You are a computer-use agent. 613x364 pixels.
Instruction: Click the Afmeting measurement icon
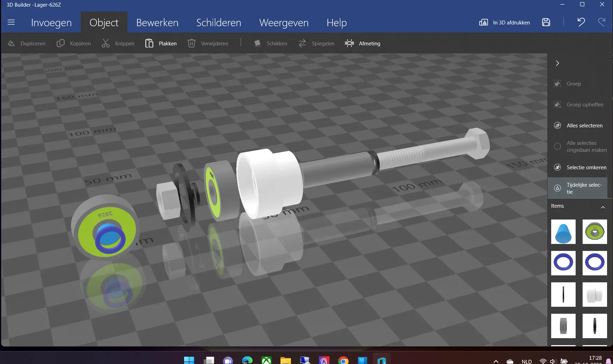tap(349, 43)
